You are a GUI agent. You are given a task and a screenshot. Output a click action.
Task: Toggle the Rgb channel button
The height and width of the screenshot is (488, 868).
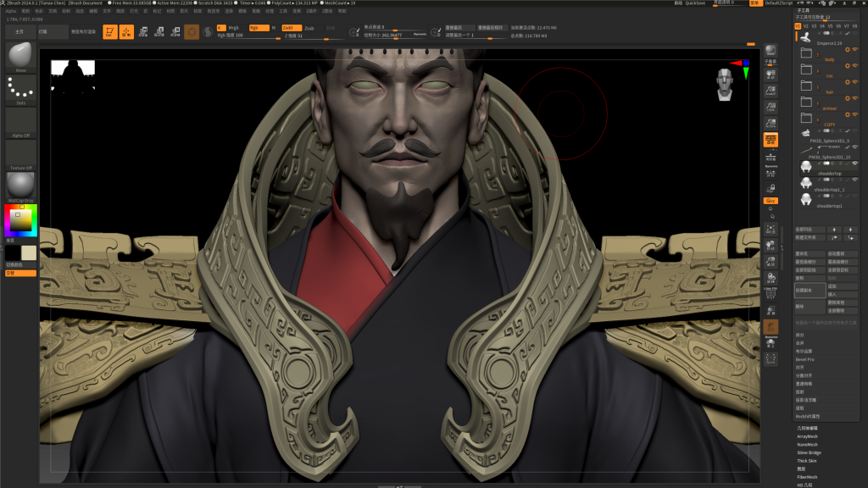tap(259, 28)
